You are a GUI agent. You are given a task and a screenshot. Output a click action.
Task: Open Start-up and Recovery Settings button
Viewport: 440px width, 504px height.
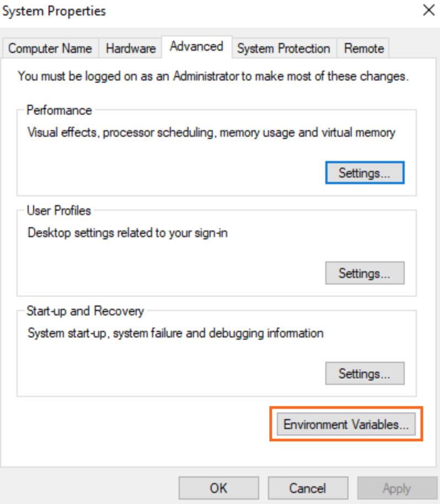[x=365, y=373]
